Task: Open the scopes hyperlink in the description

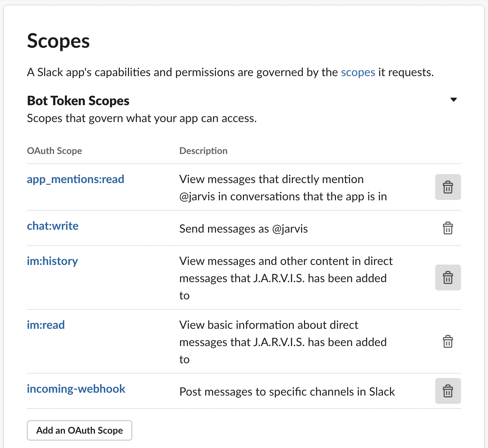Action: pyautogui.click(x=358, y=72)
